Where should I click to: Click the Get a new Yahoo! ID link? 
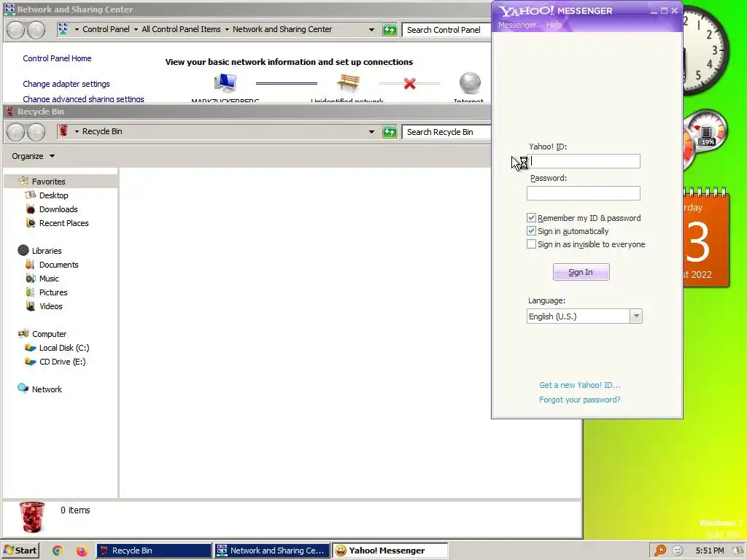pyautogui.click(x=580, y=385)
